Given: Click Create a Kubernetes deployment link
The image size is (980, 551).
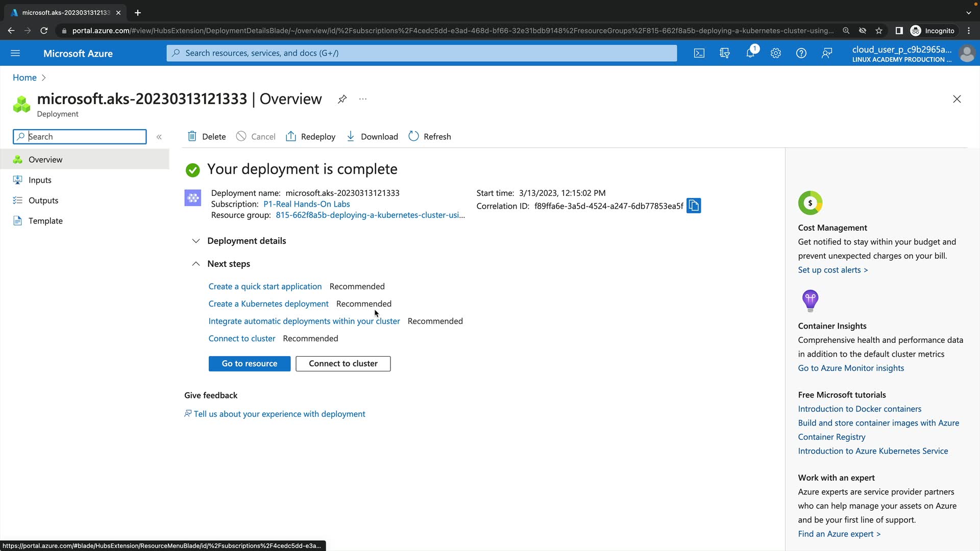Looking at the screenshot, I should coord(268,304).
